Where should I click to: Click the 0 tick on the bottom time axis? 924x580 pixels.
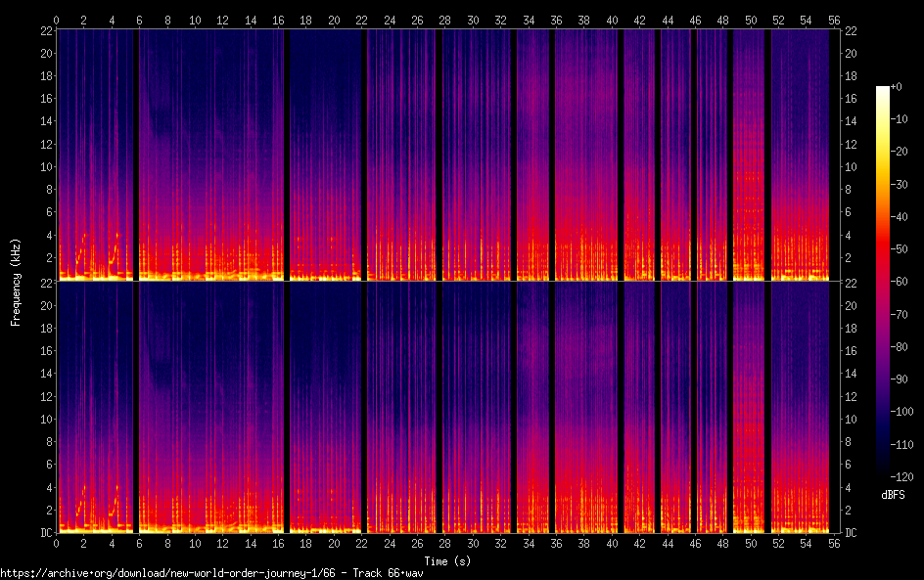coord(57,543)
